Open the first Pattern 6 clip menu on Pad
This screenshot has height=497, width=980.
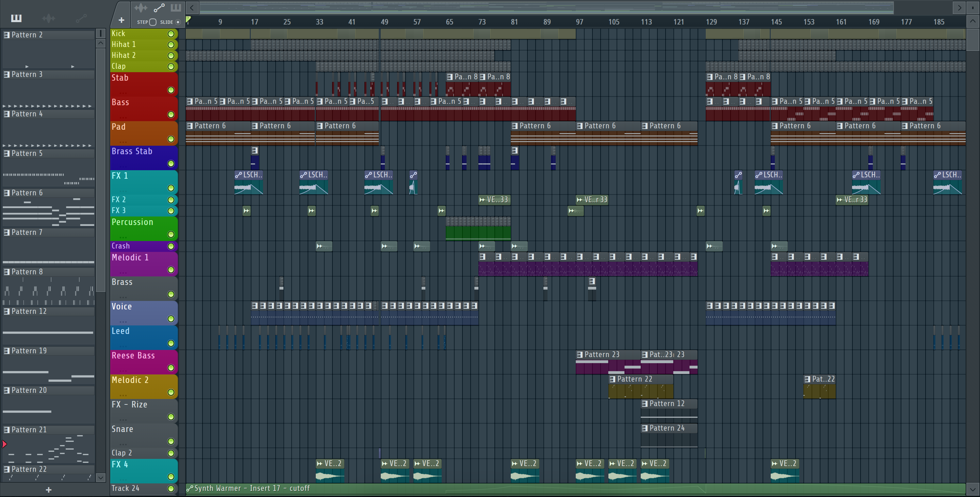[190, 126]
